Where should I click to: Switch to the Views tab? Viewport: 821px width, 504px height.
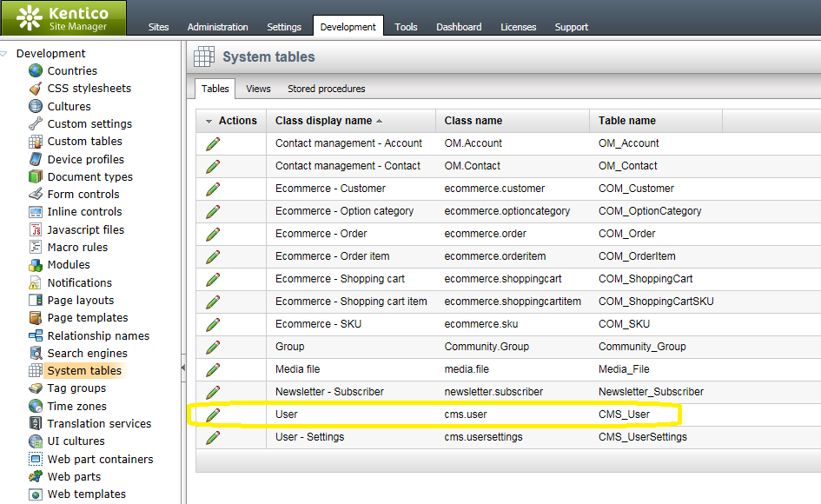tap(258, 89)
